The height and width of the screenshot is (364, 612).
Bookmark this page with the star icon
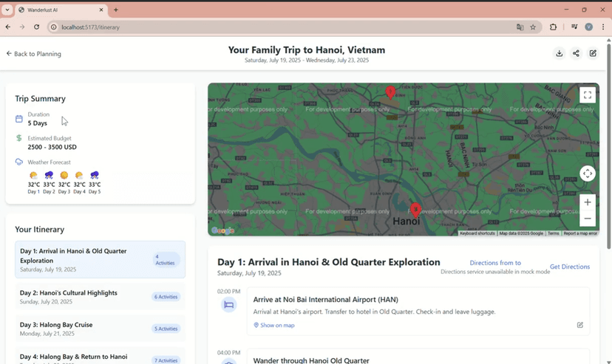coord(533,27)
